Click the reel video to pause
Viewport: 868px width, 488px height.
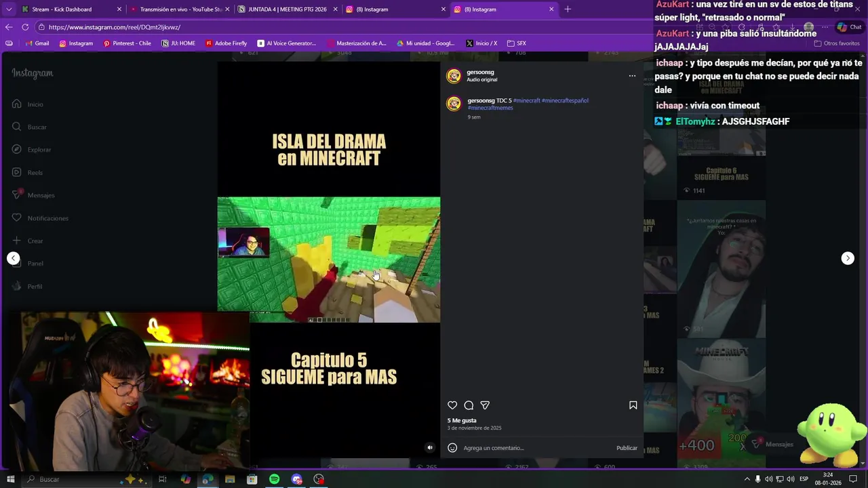point(329,260)
